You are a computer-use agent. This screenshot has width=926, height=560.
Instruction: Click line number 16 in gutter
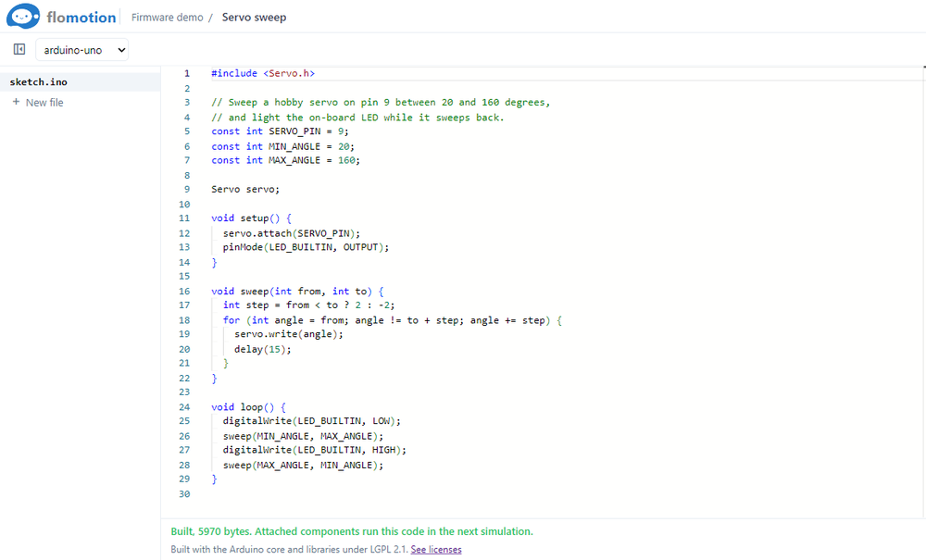coord(184,291)
